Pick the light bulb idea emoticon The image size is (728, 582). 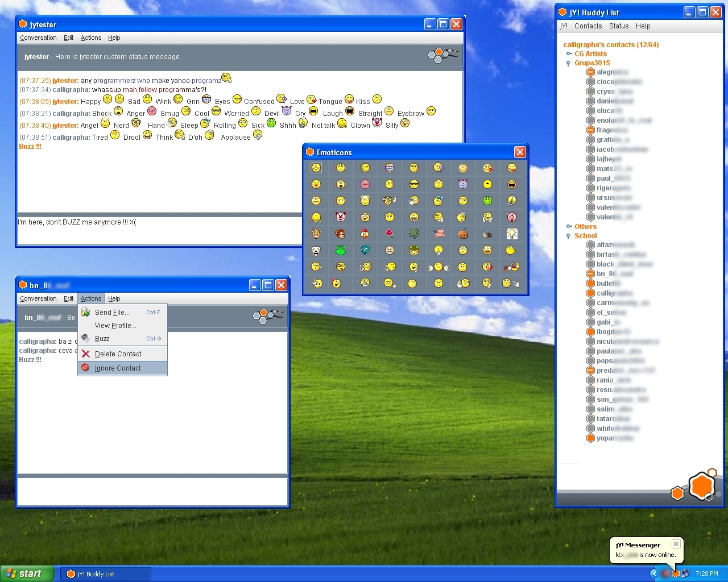coord(512,234)
